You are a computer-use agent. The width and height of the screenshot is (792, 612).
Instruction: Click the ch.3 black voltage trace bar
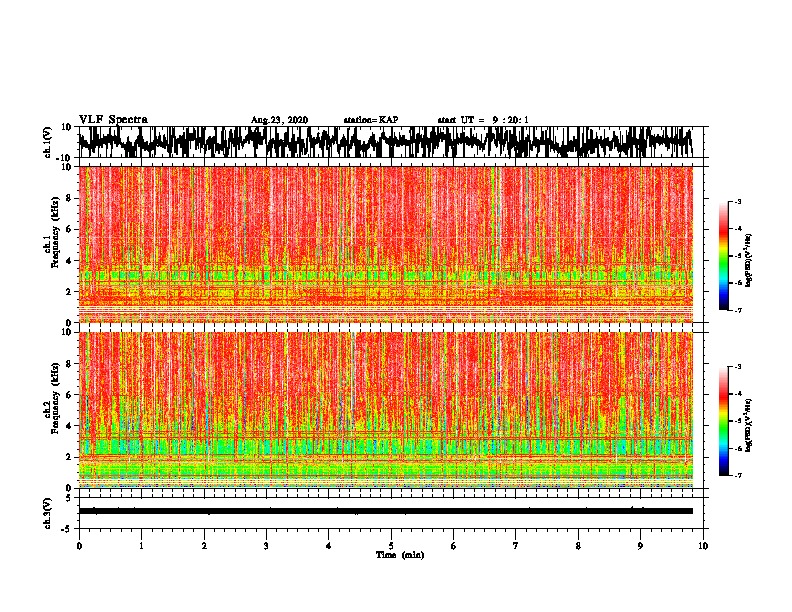coord(385,511)
